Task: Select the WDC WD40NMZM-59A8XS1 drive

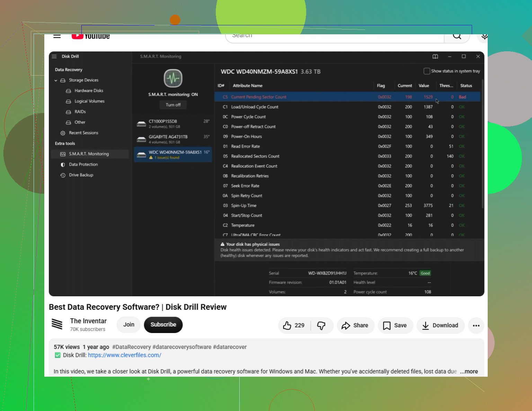Action: pyautogui.click(x=173, y=155)
